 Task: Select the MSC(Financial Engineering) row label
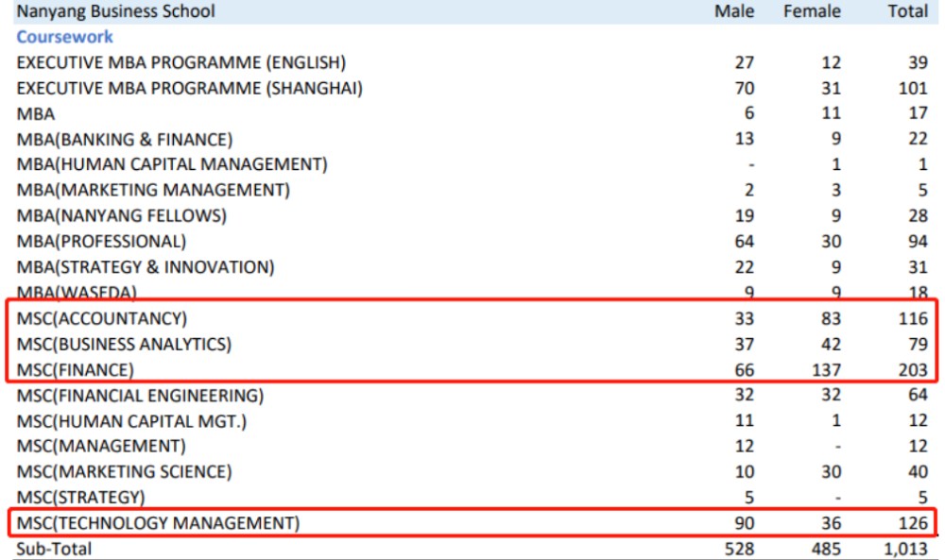(x=140, y=396)
